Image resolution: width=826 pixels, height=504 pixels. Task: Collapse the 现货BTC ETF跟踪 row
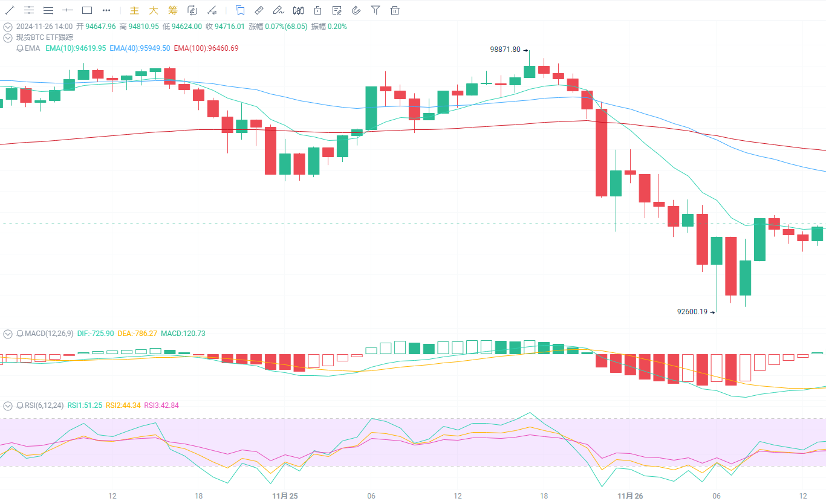8,37
